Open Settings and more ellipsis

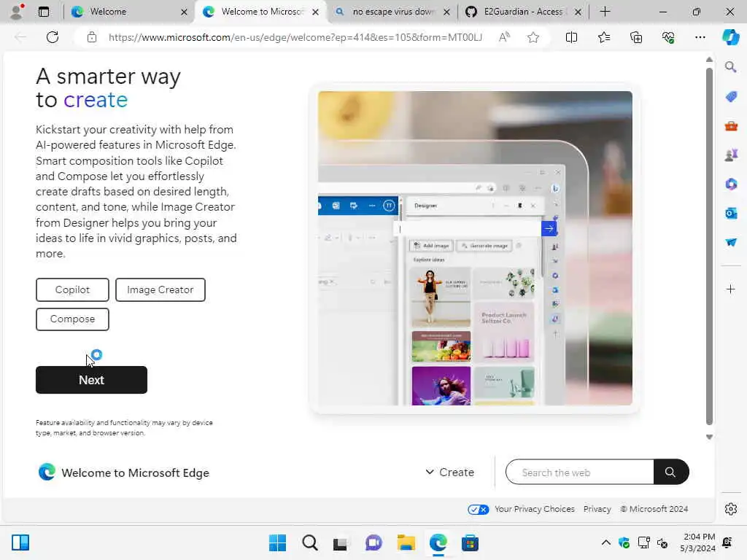(x=700, y=37)
